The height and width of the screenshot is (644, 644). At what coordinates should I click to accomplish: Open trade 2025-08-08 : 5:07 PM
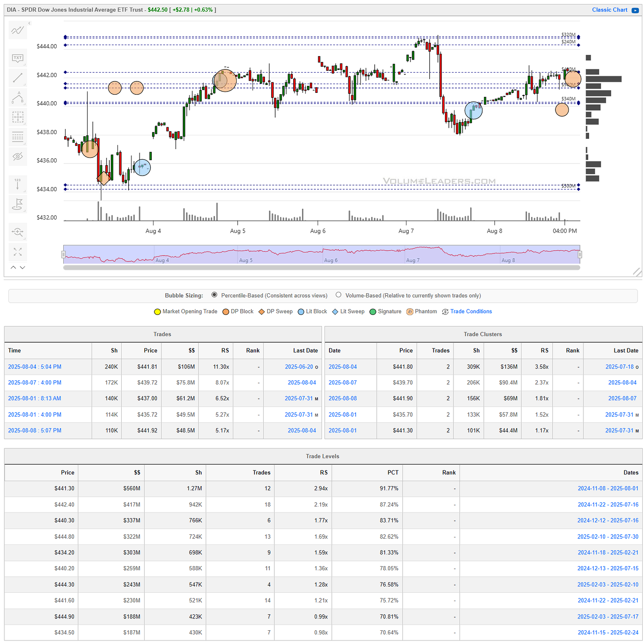[34, 430]
